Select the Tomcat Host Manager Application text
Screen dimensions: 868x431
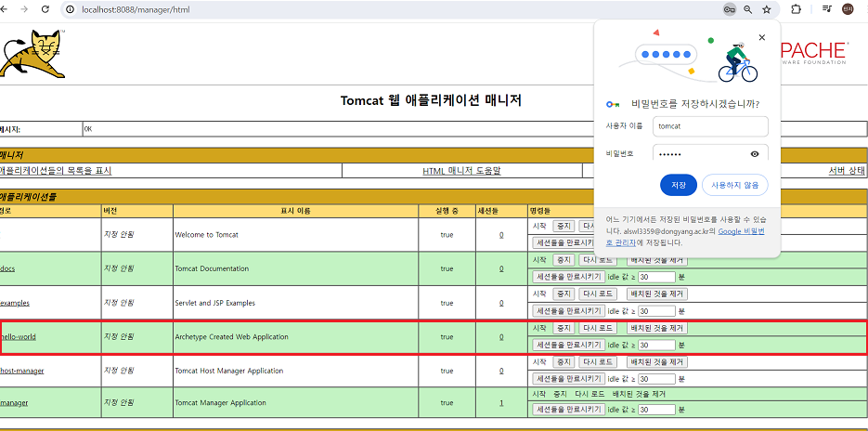pos(229,371)
